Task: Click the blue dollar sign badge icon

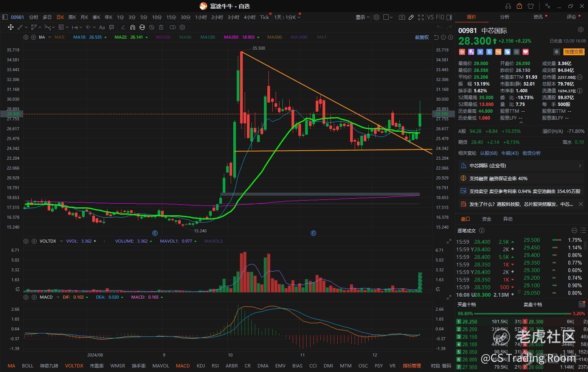Action: (489, 52)
